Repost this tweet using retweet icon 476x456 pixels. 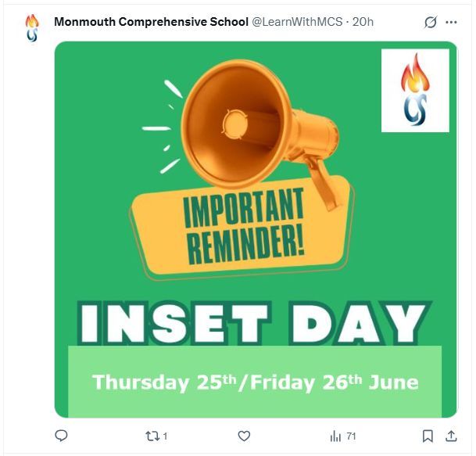pos(152,436)
